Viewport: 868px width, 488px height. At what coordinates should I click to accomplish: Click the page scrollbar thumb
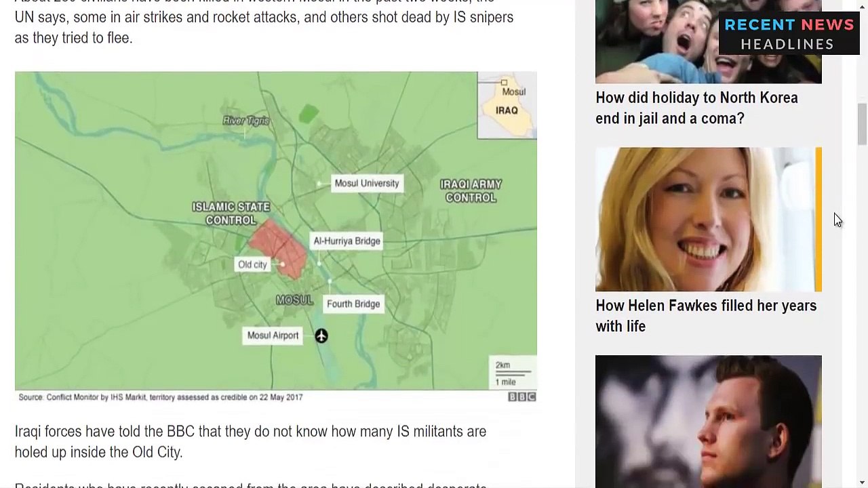tap(862, 124)
